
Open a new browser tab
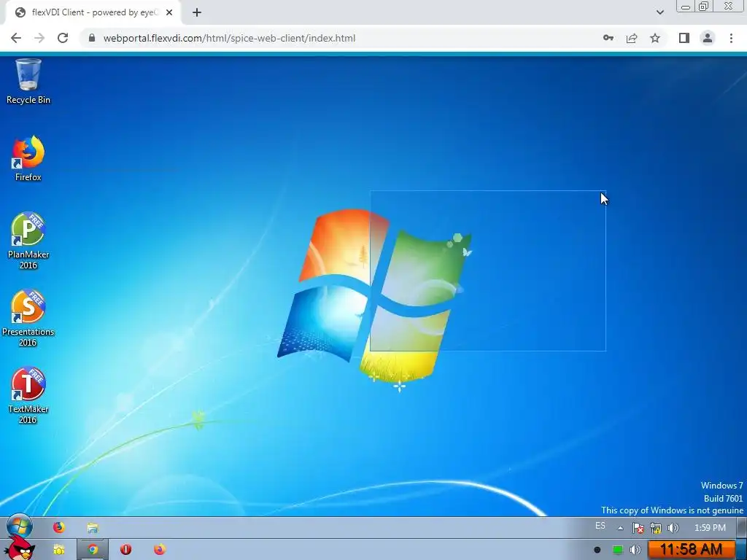point(197,12)
